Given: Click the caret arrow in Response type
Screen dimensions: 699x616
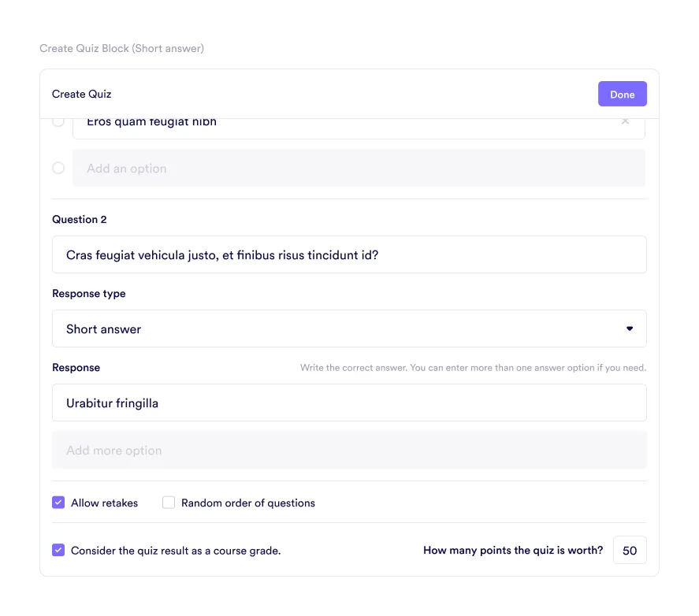Looking at the screenshot, I should tap(630, 328).
